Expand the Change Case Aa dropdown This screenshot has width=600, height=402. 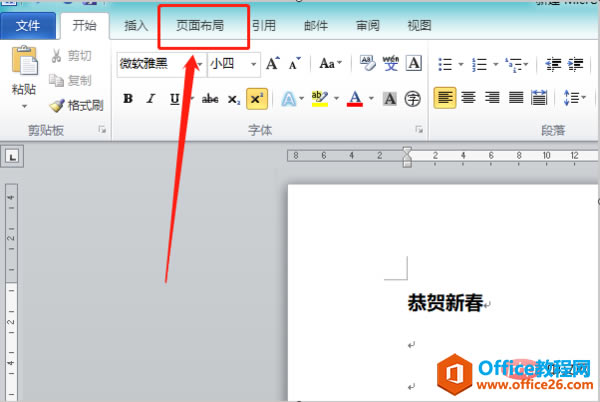click(x=331, y=63)
